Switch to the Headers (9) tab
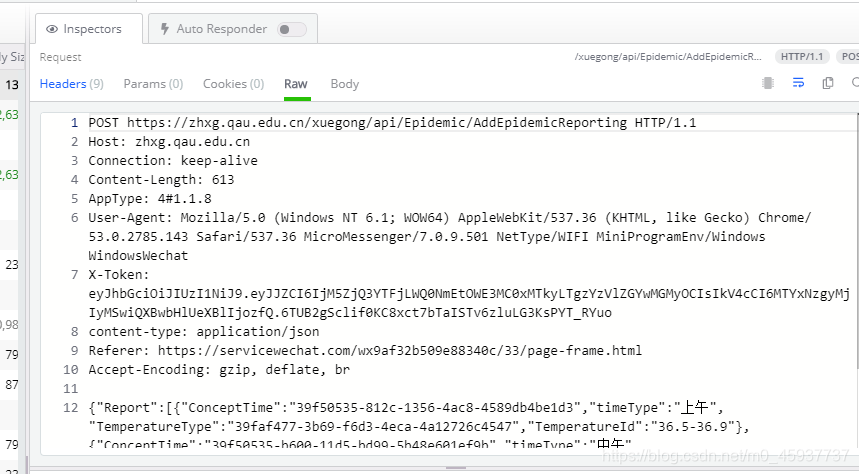The height and width of the screenshot is (474, 859). click(x=71, y=84)
